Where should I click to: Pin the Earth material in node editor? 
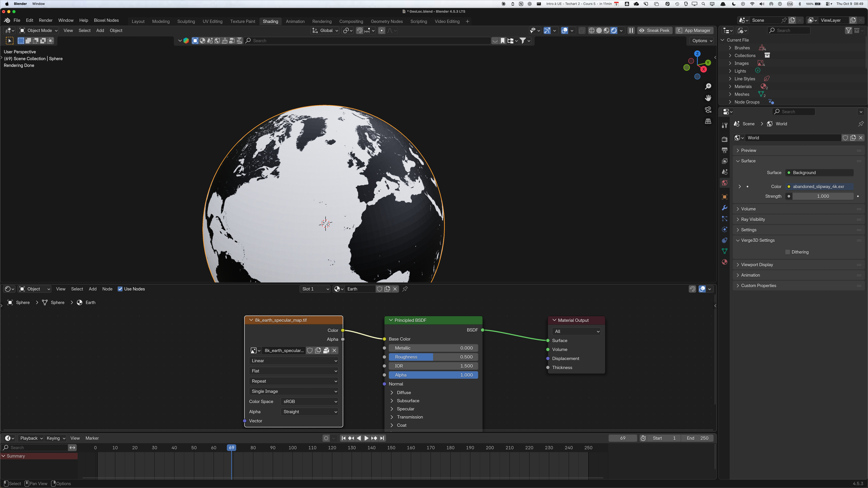(x=405, y=289)
